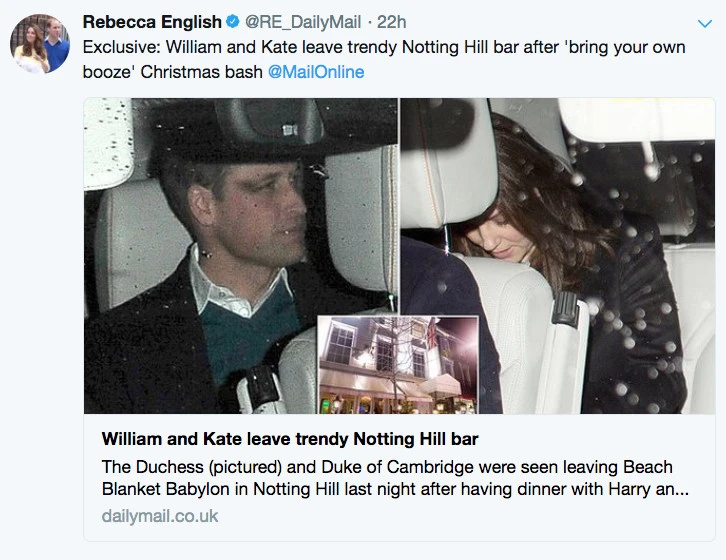
Task: Follow the @MailOnline mention link
Action: 316,72
